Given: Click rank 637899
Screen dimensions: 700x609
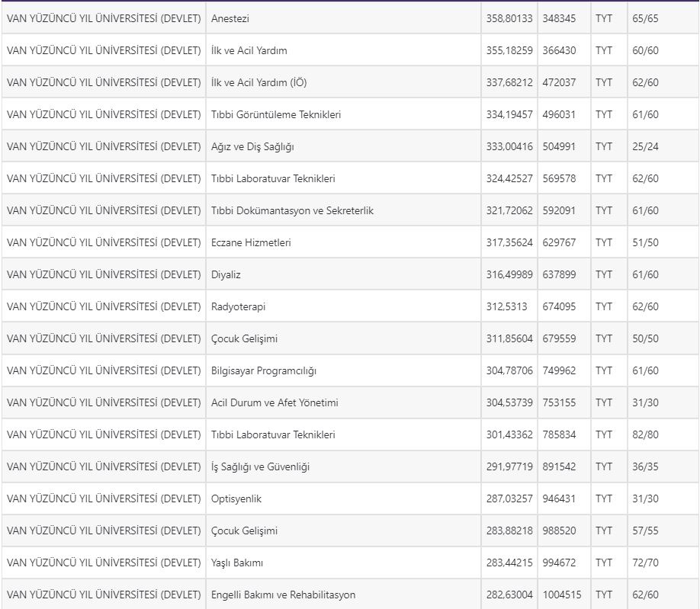Looking at the screenshot, I should point(559,275).
